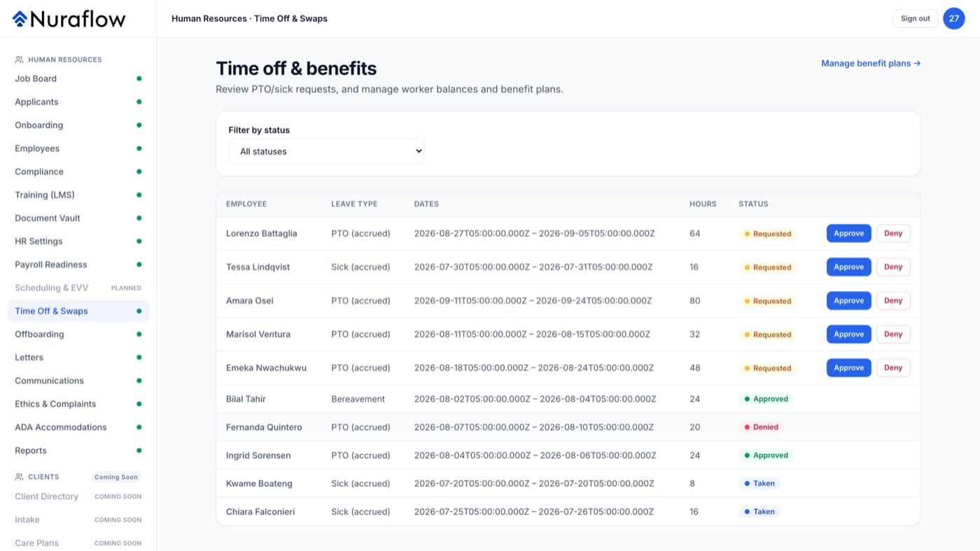Approve Amara Osei's 80-hour PTO request
The image size is (980, 551).
coord(848,300)
